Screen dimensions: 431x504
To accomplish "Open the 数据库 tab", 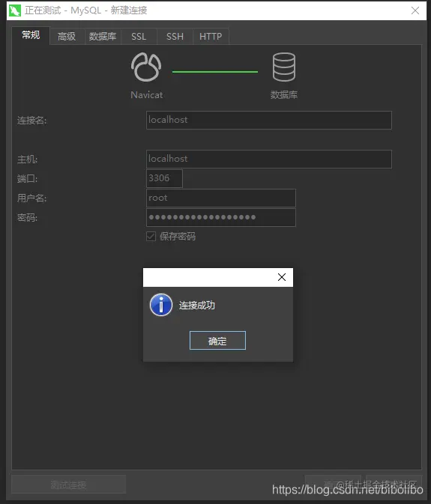I will pyautogui.click(x=103, y=37).
